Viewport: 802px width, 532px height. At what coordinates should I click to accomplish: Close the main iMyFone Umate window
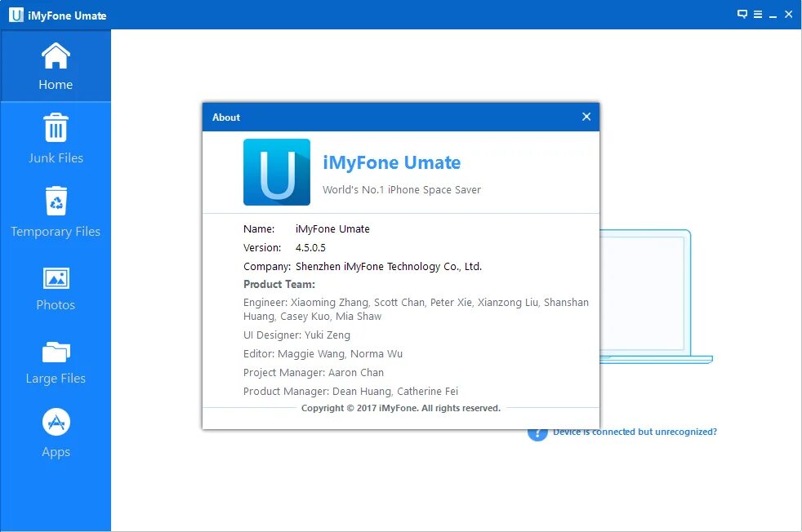tap(789, 15)
